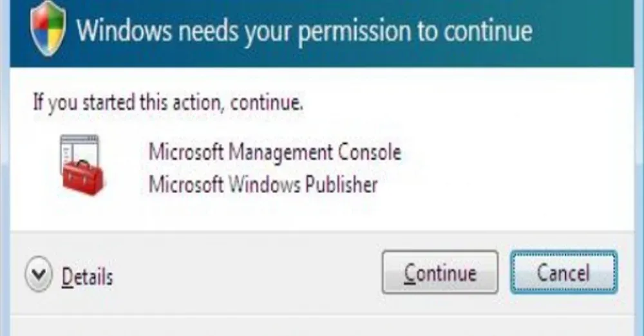Click the empty teal banner beside the heading

pyautogui.click(x=583, y=33)
